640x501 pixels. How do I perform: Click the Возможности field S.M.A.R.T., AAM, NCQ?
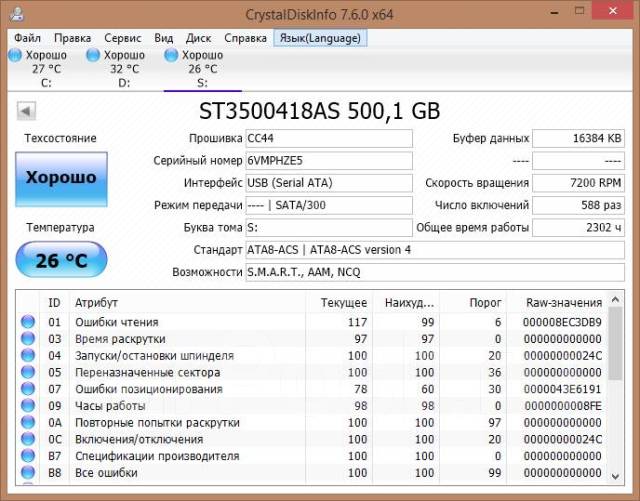coord(435,272)
